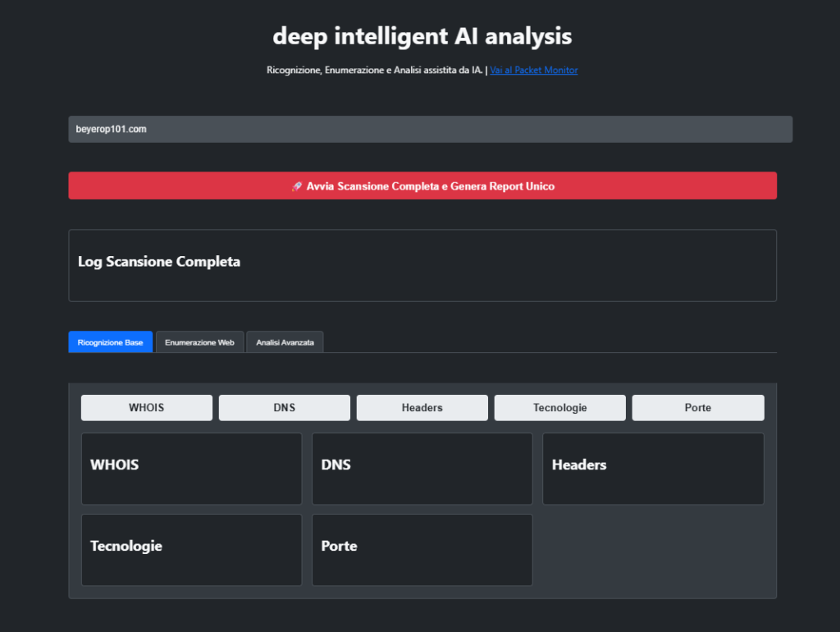Click the subtitle text about Ricognizione ed Enumerazione
Image resolution: width=840 pixels, height=632 pixels.
[373, 70]
